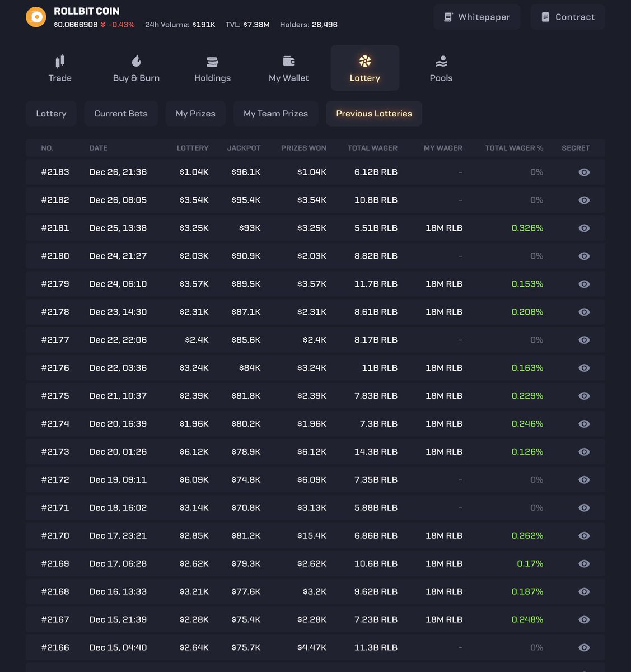Toggle secret eye for lottery #2179

click(x=584, y=284)
